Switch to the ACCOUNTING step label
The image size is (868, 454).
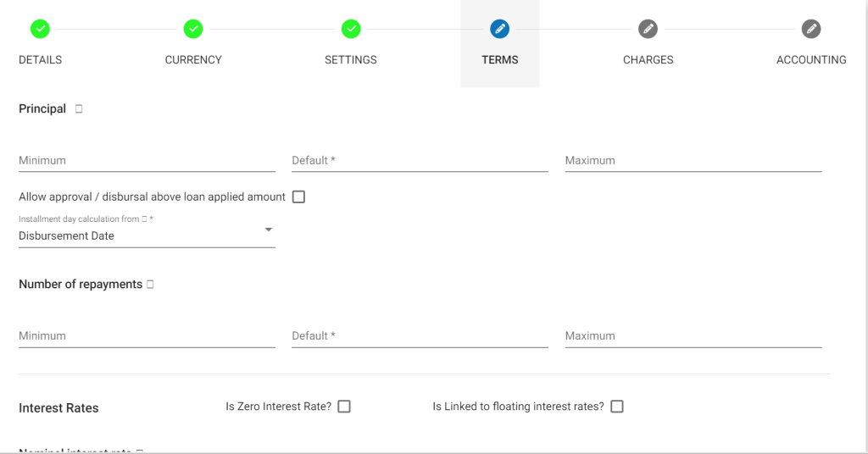(x=811, y=60)
